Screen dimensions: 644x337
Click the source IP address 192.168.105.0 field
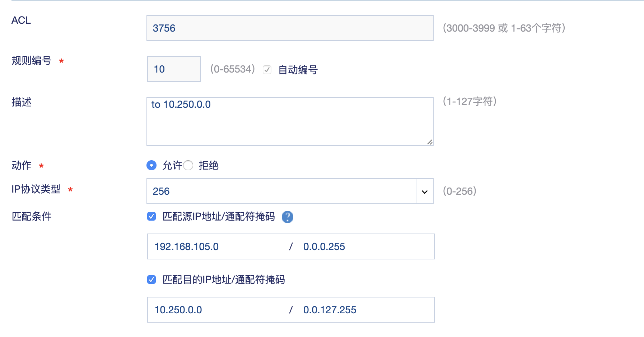coord(215,247)
